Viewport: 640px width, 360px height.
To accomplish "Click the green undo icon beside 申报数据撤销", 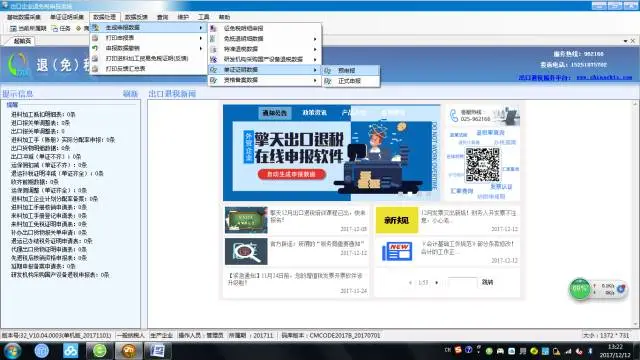I will (95, 48).
